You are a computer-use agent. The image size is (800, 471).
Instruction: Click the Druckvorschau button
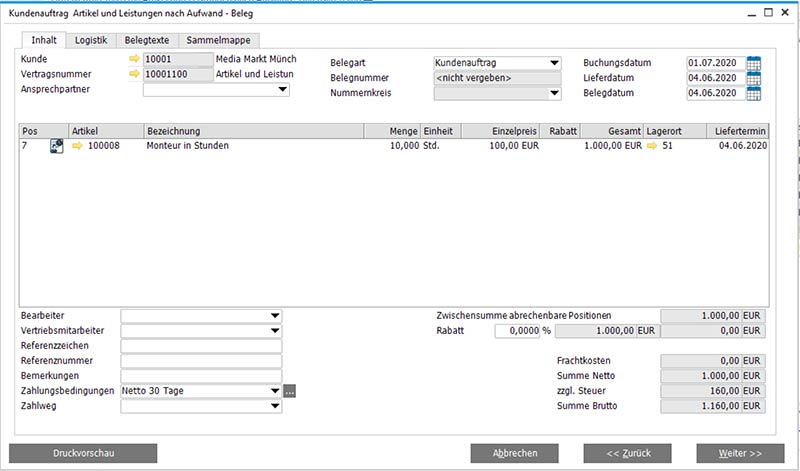point(84,453)
